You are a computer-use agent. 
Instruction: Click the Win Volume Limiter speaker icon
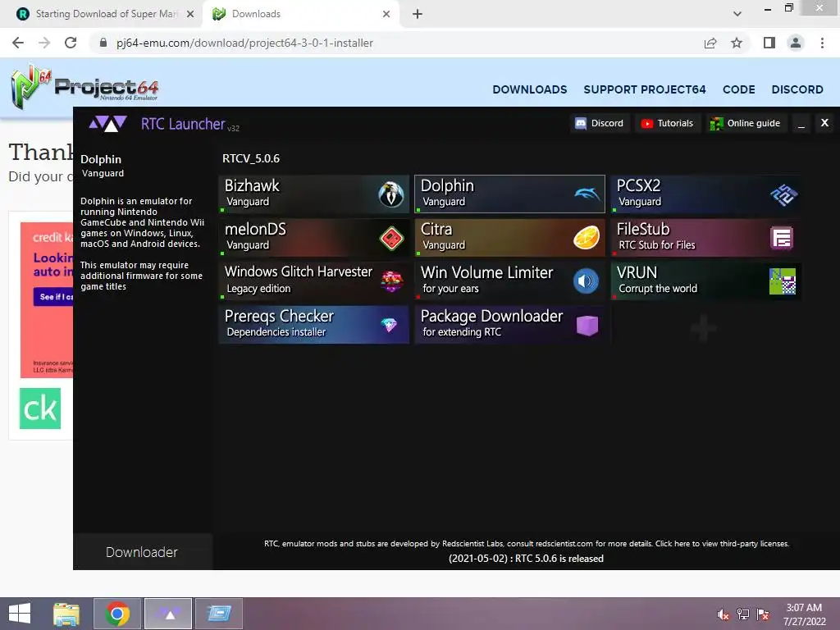point(586,281)
